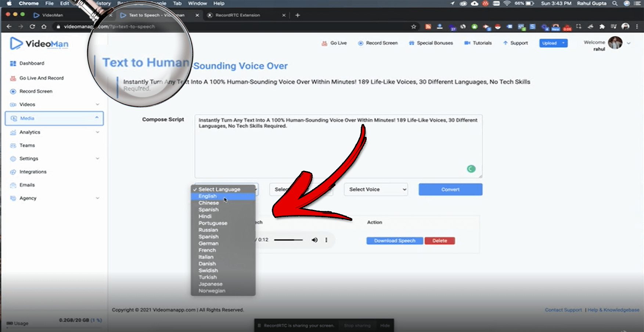Click Download Speech button
This screenshot has height=332, width=644.
coord(395,241)
